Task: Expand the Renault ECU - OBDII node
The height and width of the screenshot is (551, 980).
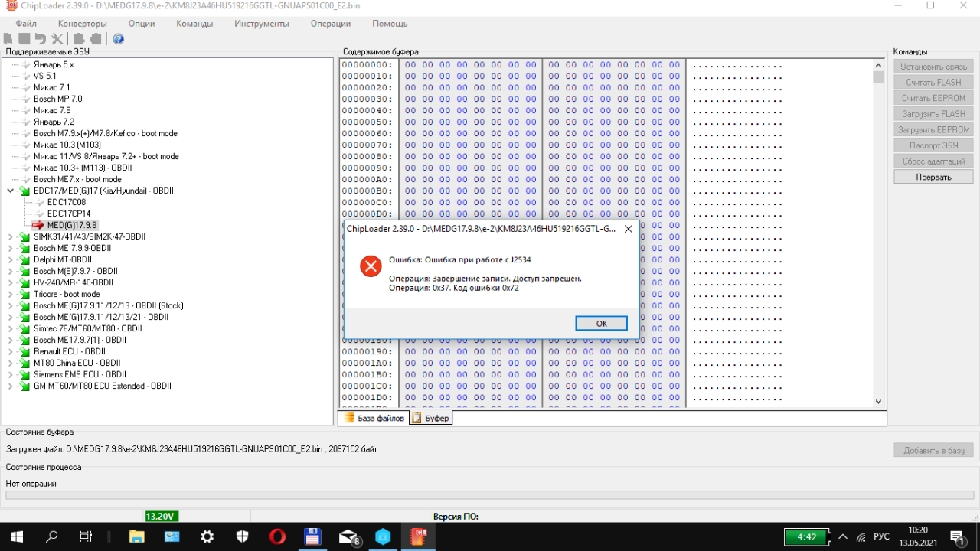Action: [11, 351]
